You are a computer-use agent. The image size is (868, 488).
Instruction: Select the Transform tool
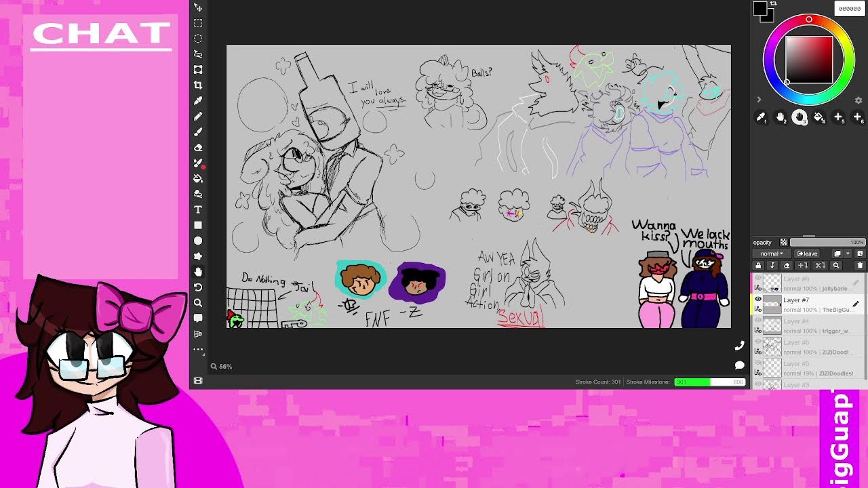pyautogui.click(x=198, y=69)
